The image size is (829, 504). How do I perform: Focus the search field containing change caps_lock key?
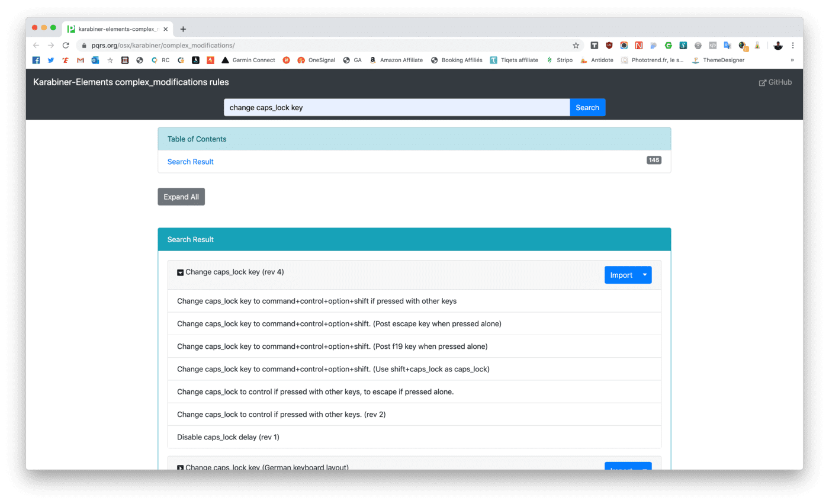tap(397, 107)
